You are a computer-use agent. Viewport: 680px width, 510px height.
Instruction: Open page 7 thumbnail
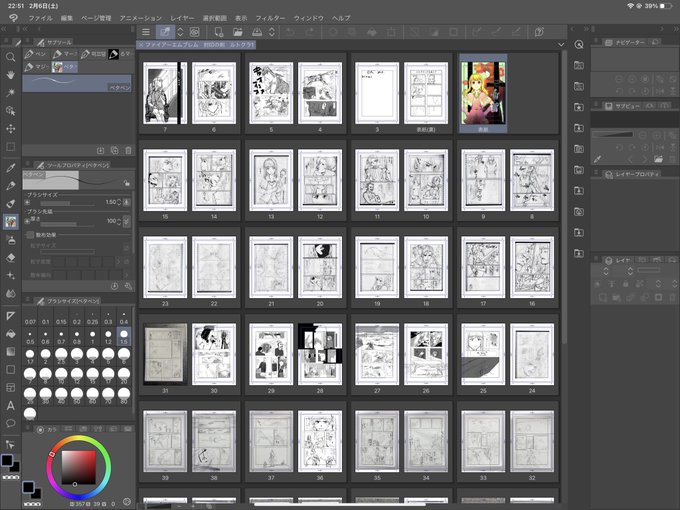pyautogui.click(x=165, y=93)
